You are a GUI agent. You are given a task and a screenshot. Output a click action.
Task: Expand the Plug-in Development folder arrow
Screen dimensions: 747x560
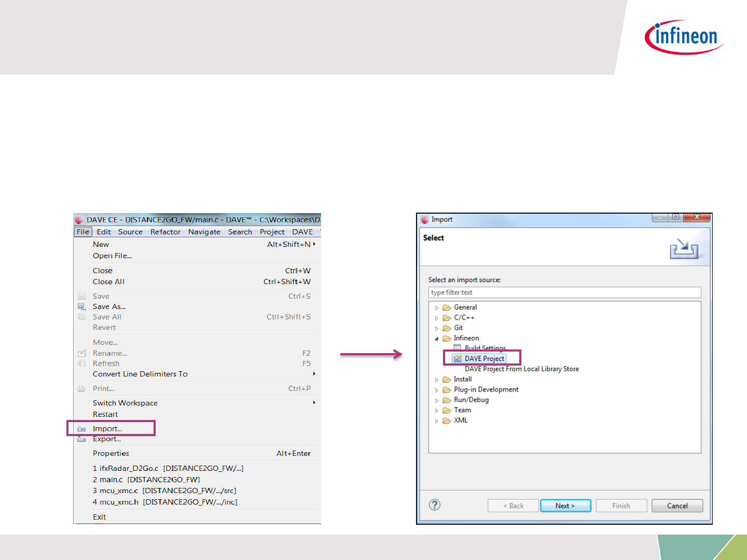(437, 390)
